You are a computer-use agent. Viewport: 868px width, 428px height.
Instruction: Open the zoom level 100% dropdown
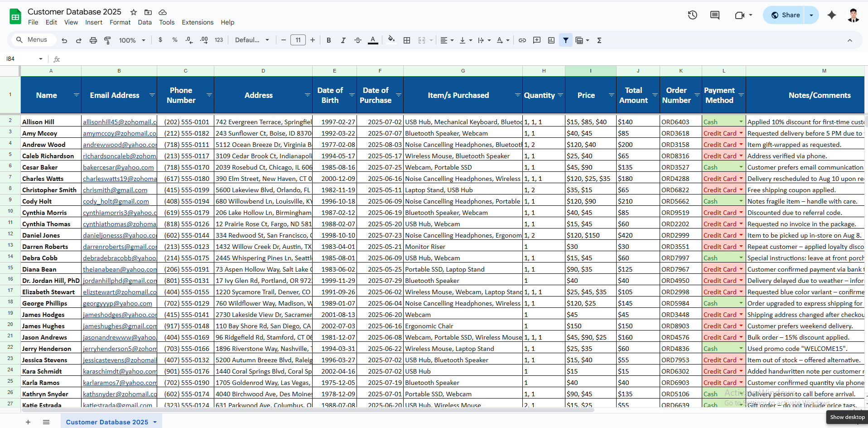point(132,40)
